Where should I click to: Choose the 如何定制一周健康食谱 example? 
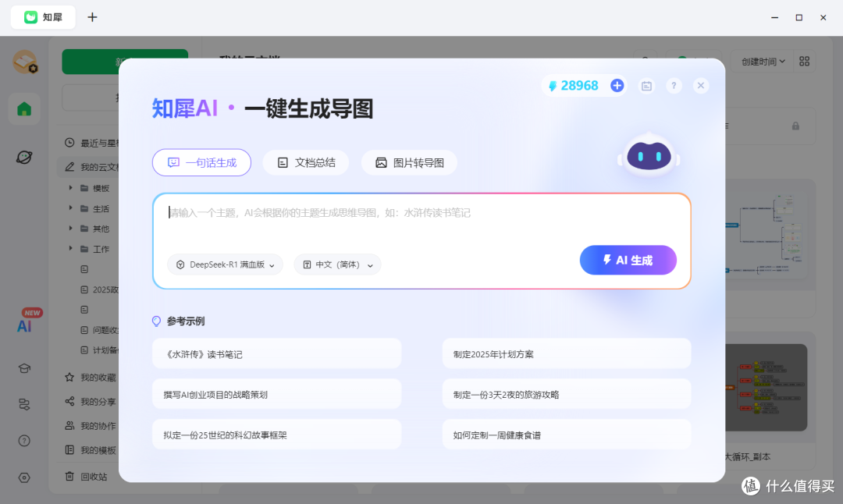(x=567, y=435)
